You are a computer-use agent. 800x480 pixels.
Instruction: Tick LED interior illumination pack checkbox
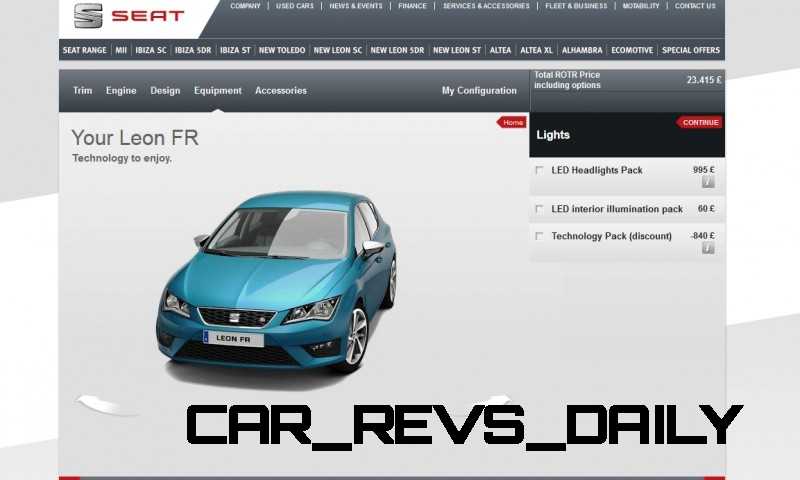[539, 209]
